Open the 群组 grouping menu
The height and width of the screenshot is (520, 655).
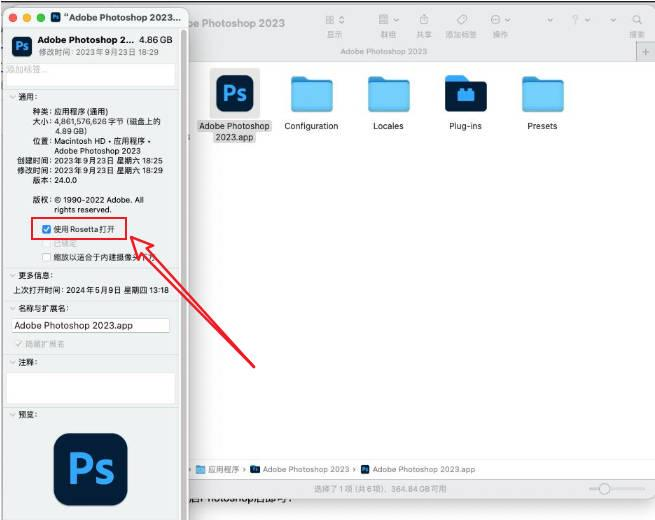[x=388, y=20]
